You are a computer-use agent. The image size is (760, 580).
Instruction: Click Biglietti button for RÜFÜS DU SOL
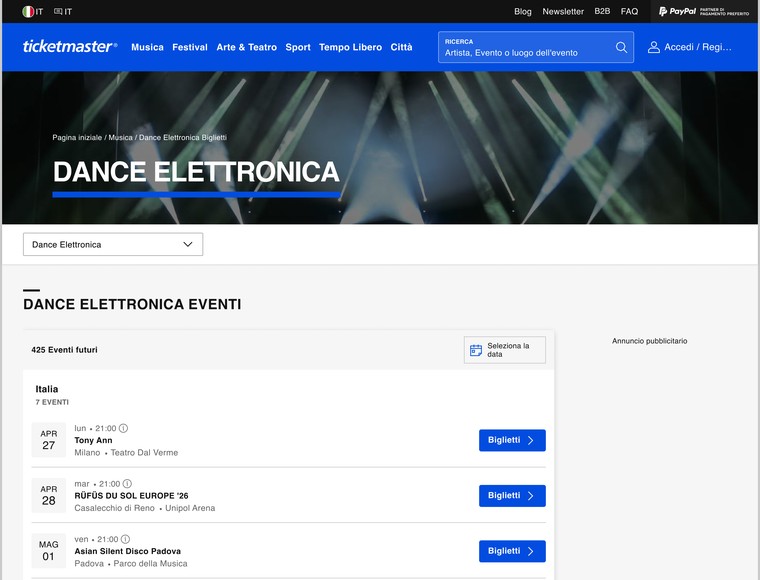click(512, 496)
